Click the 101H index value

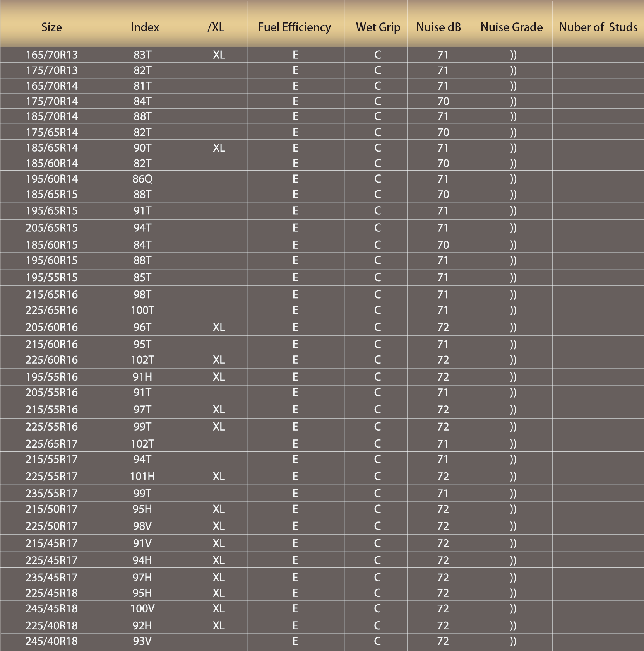pos(142,476)
